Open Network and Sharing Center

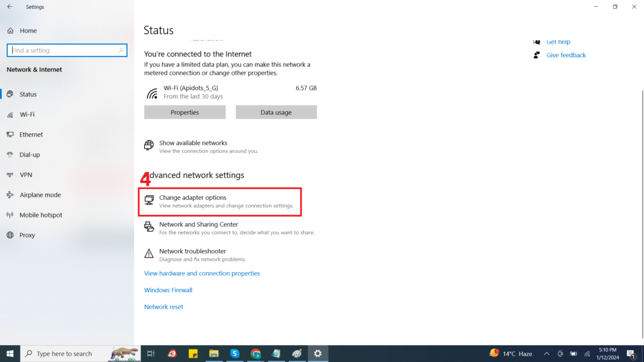198,224
